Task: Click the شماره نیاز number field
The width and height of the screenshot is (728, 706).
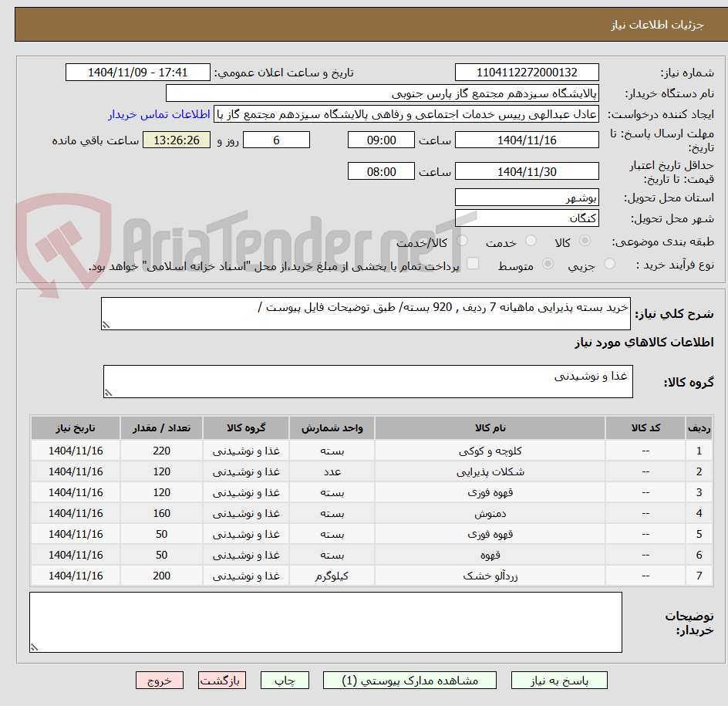Action: pos(527,73)
